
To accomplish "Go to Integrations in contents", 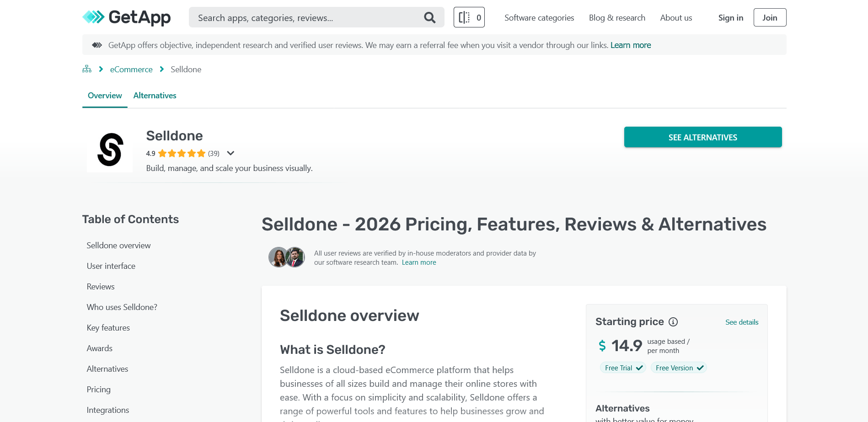I will tap(108, 410).
